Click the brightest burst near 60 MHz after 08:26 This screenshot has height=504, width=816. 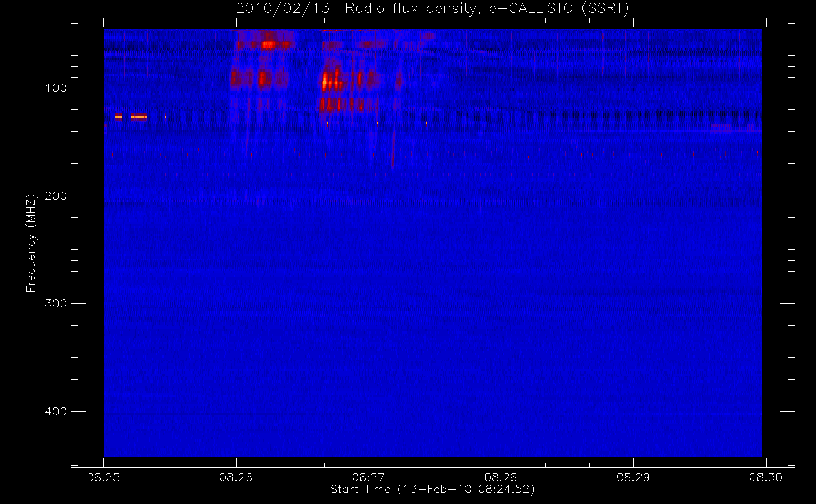269,45
